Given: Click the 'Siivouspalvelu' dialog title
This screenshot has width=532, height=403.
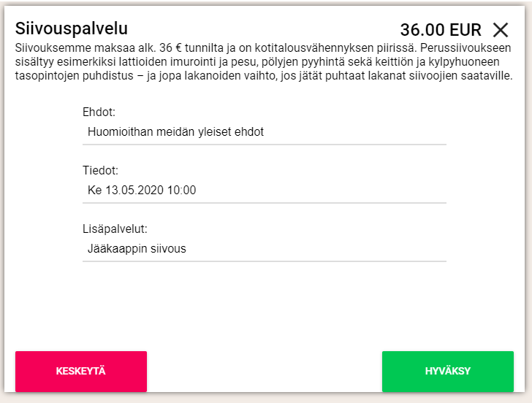Looking at the screenshot, I should [72, 28].
